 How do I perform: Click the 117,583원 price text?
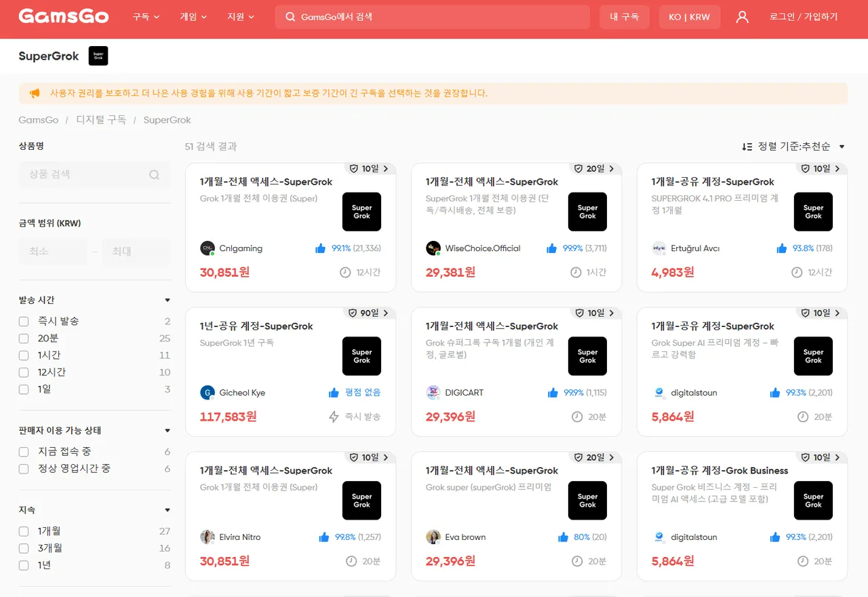tap(229, 417)
